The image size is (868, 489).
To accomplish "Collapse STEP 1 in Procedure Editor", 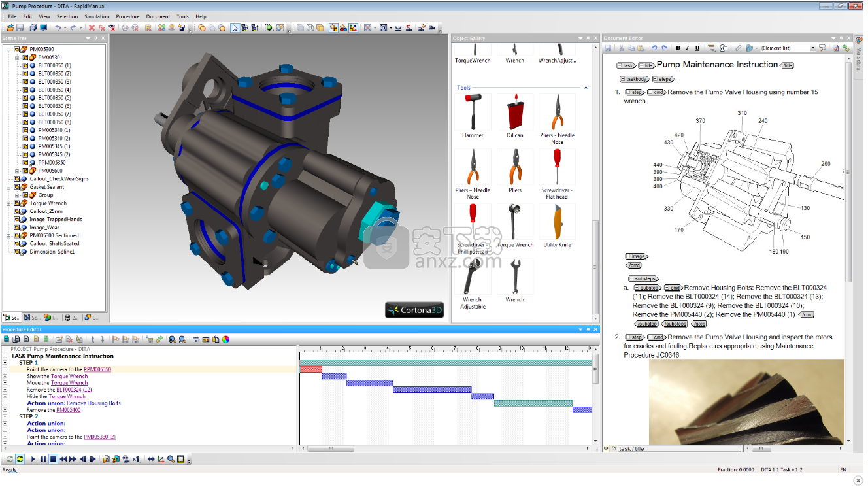I will tap(5, 363).
